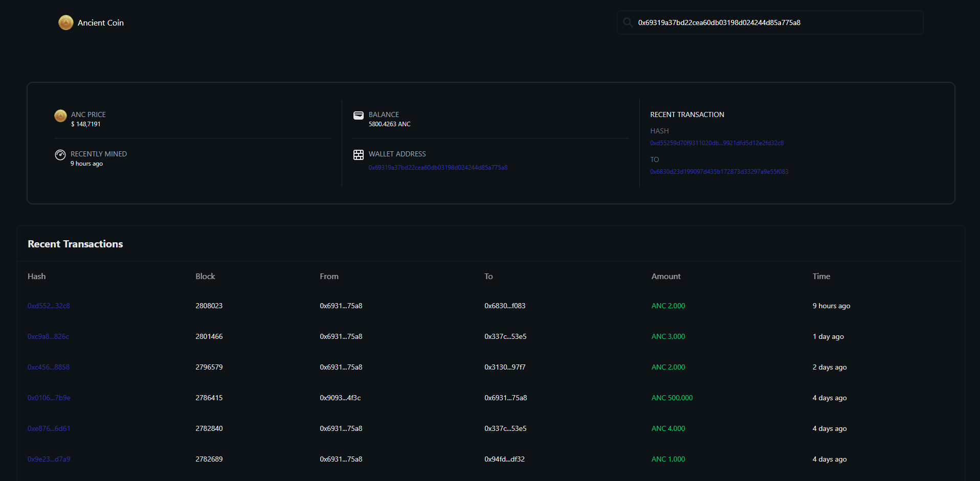Click recipient 0x337c...53e5 in block 2801466 row
980x481 pixels.
pyautogui.click(x=505, y=336)
